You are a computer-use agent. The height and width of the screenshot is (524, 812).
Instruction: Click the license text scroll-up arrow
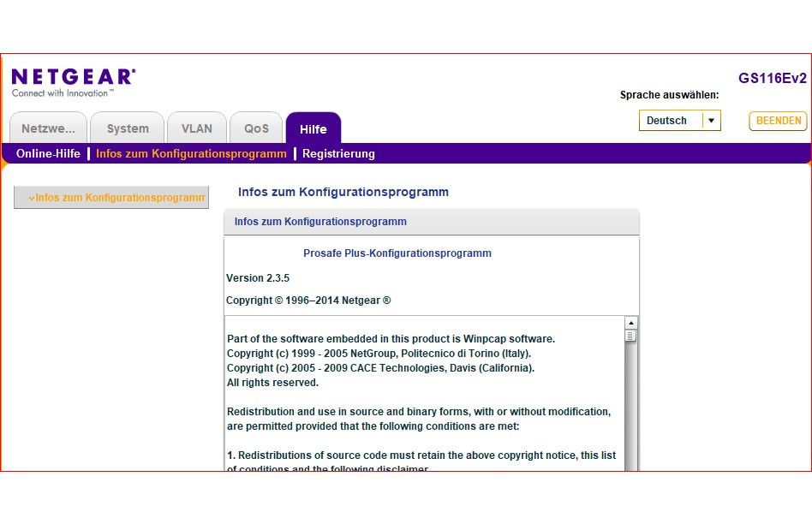coord(630,323)
